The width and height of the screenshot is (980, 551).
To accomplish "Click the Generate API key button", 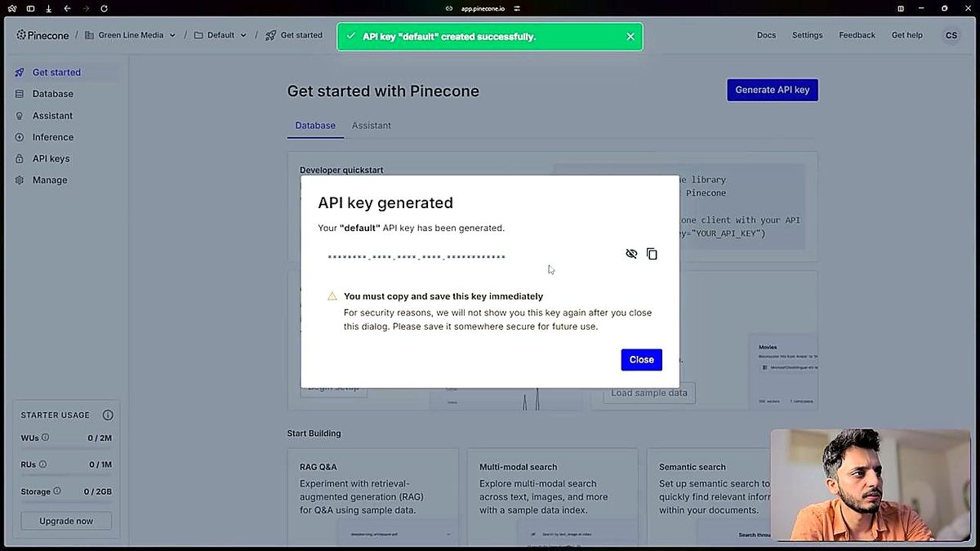I will (773, 90).
